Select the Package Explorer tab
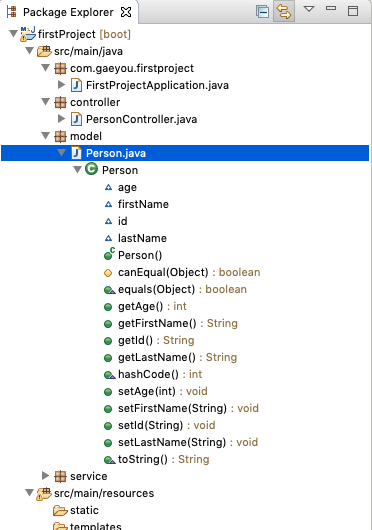 point(69,12)
